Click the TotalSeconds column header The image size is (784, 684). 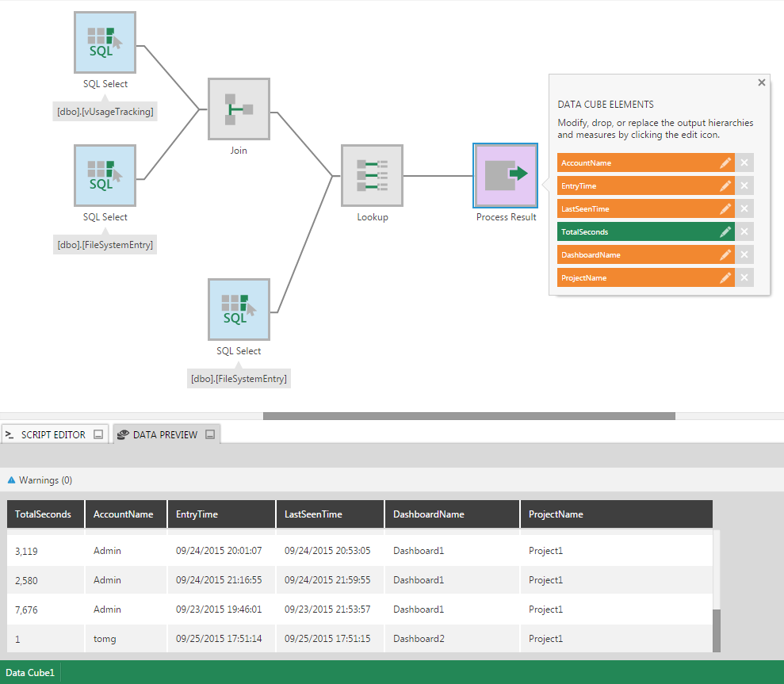43,514
